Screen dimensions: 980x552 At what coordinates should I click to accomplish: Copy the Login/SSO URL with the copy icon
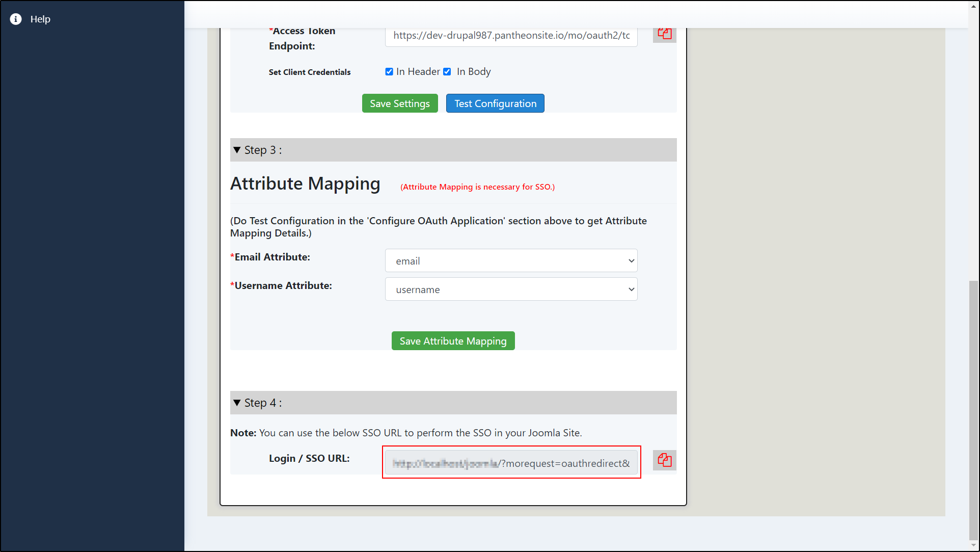tap(664, 460)
